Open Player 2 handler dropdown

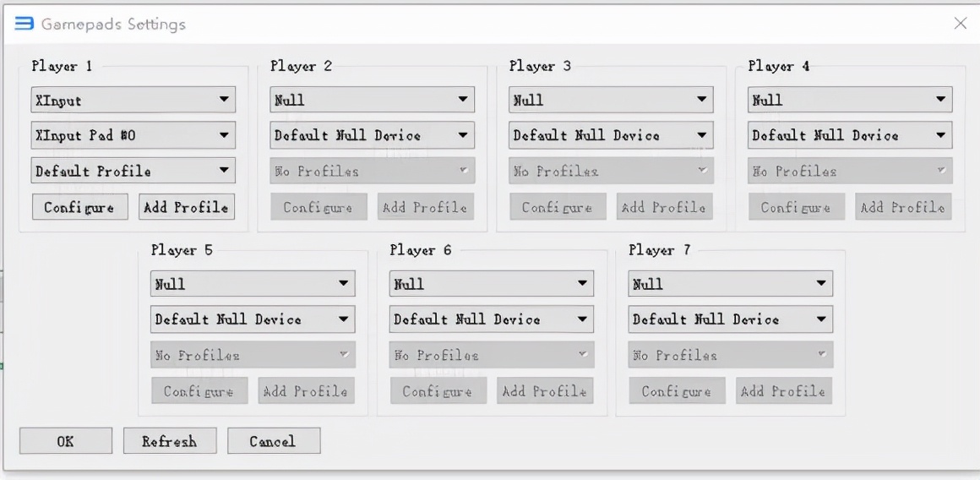pos(372,100)
